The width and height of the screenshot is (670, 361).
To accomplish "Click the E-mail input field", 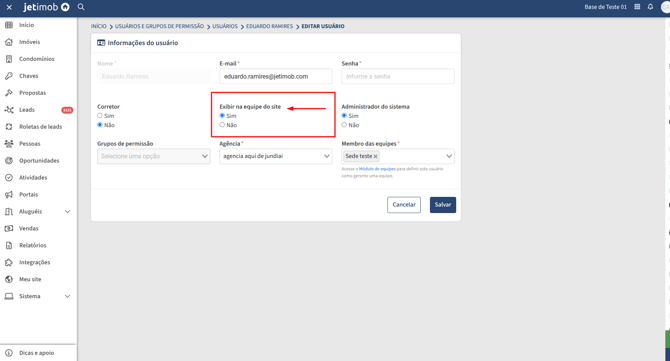I will coord(276,76).
